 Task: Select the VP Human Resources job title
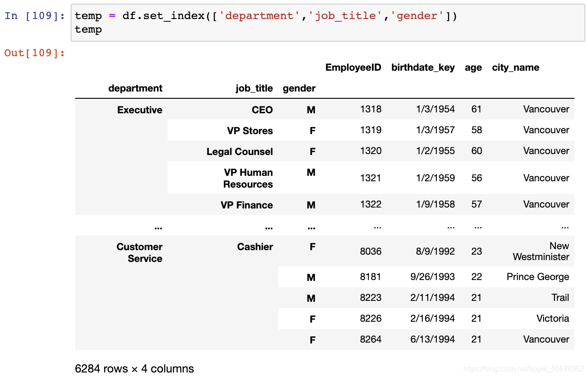point(248,179)
